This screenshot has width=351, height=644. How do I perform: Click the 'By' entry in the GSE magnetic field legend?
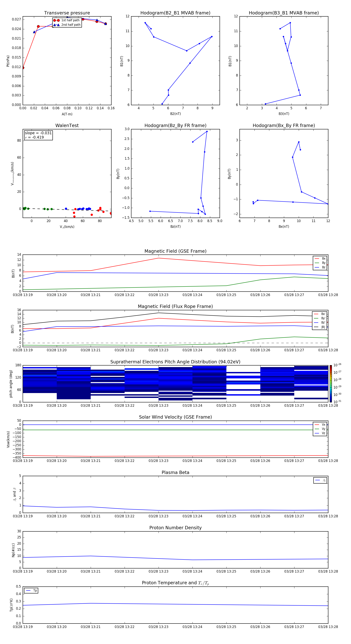tap(320, 263)
